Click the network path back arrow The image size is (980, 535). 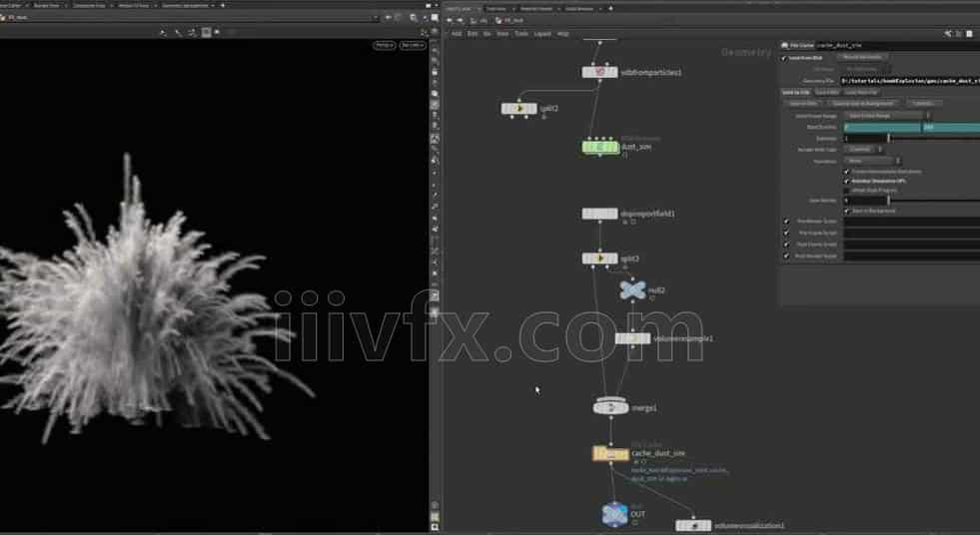coord(450,21)
